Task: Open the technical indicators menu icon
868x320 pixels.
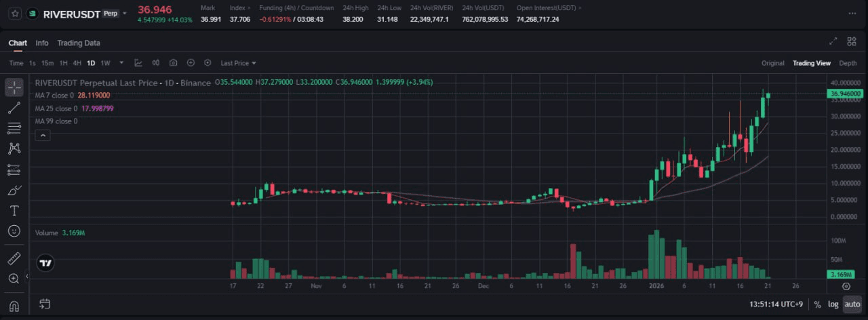Action: [x=138, y=63]
